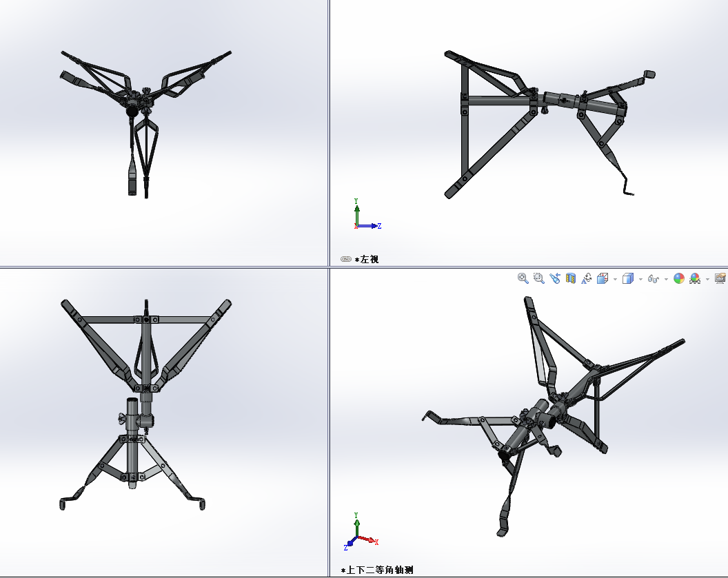The width and height of the screenshot is (728, 578).
Task: Open the Dynamic Annotation Views tool
Action: pos(587,278)
